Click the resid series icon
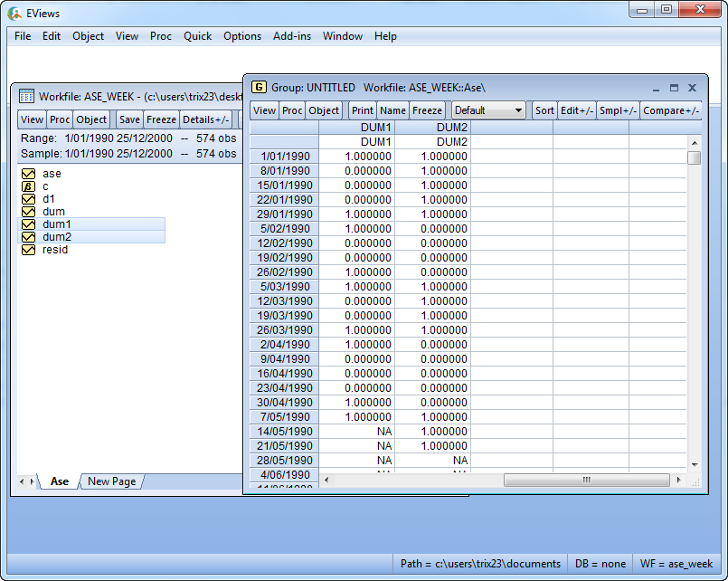This screenshot has height=581, width=728. tap(28, 250)
